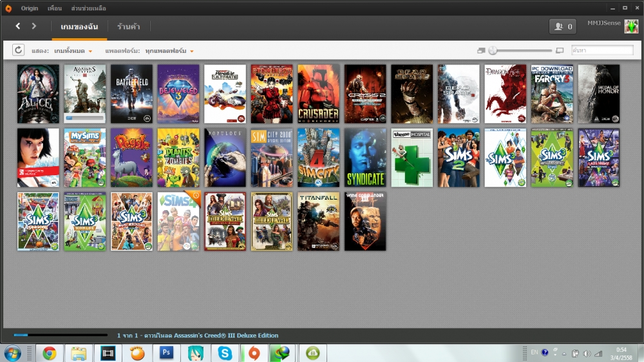Viewport: 644px width, 362px height.
Task: Open the Origin menu
Action: (30, 8)
